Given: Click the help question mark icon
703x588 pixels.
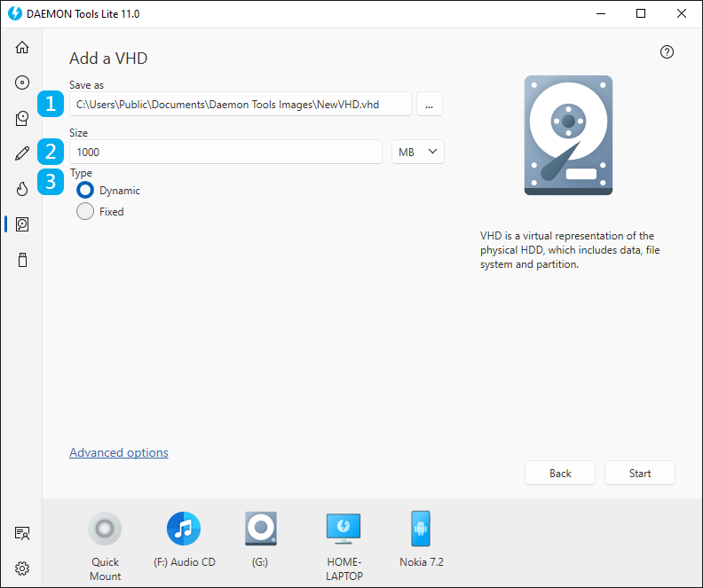Looking at the screenshot, I should coord(667,52).
